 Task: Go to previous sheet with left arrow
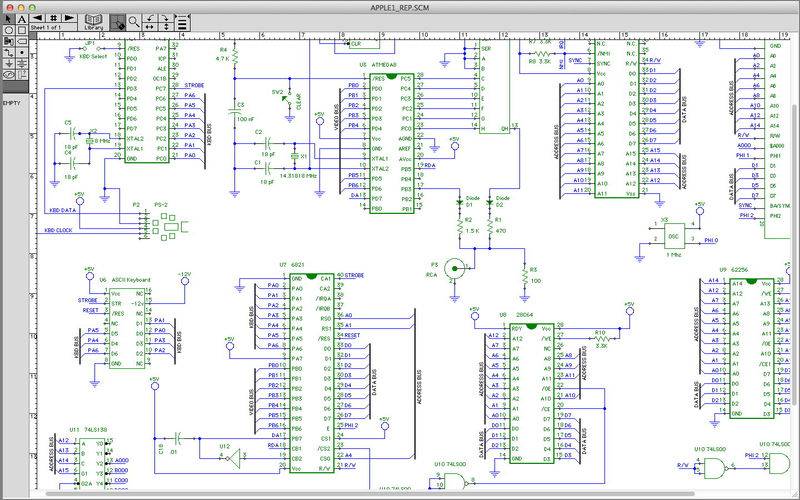pos(37,18)
